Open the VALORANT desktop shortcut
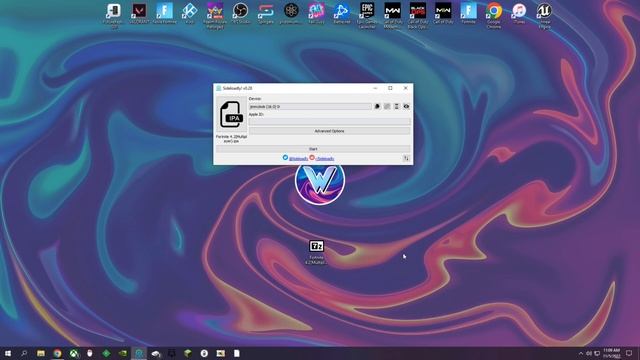This screenshot has height=360, width=640. point(139,13)
